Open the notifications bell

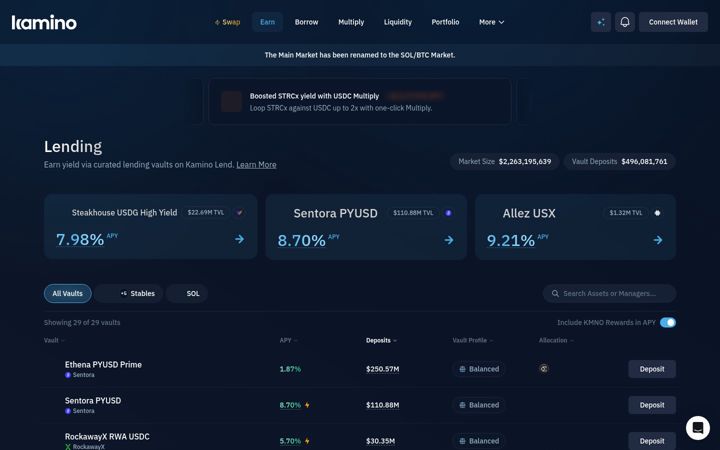(x=624, y=22)
